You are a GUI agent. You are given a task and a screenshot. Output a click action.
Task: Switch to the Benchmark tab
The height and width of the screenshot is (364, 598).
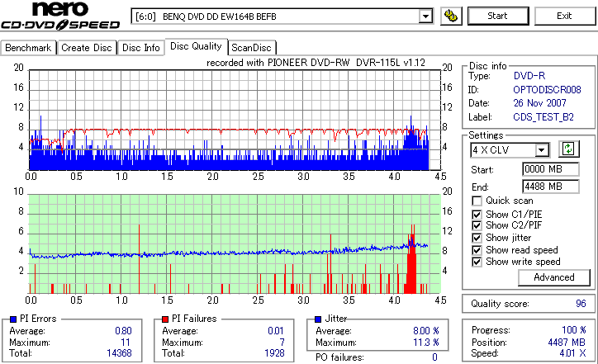[x=28, y=48]
